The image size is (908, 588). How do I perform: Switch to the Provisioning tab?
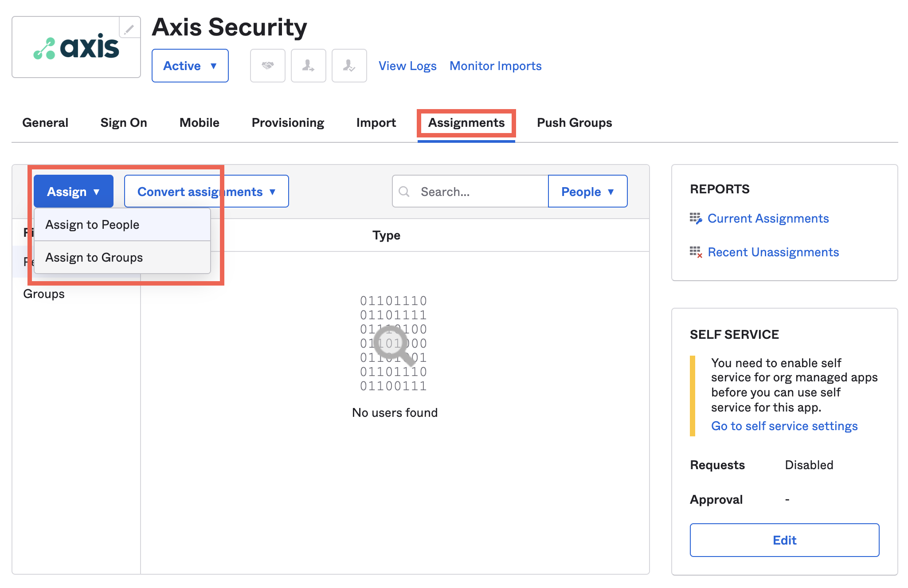288,122
